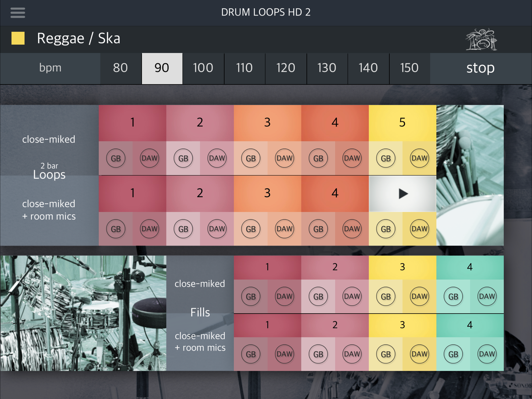Play close-miked loop 5 yellow pad

[402, 123]
